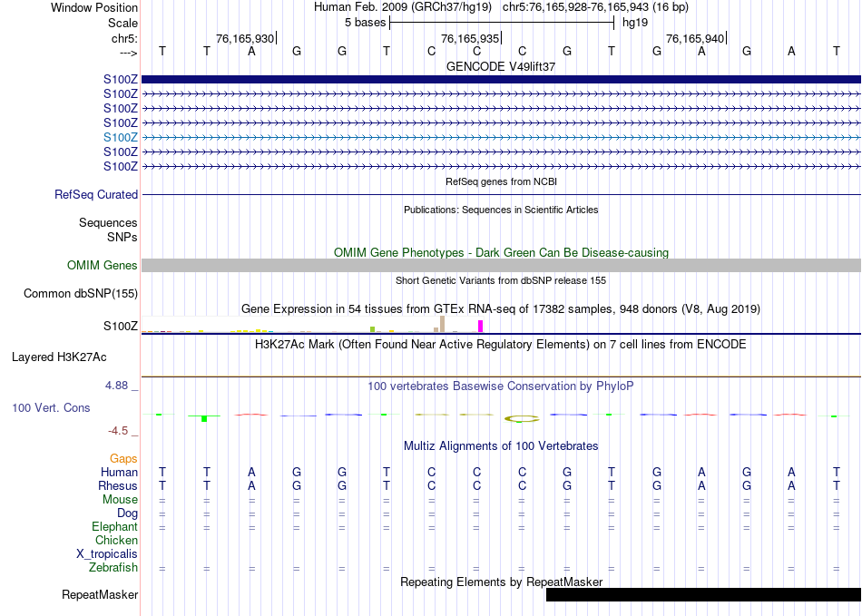Open the OMIM Genes track label
The height and width of the screenshot is (616, 862).
tap(103, 266)
